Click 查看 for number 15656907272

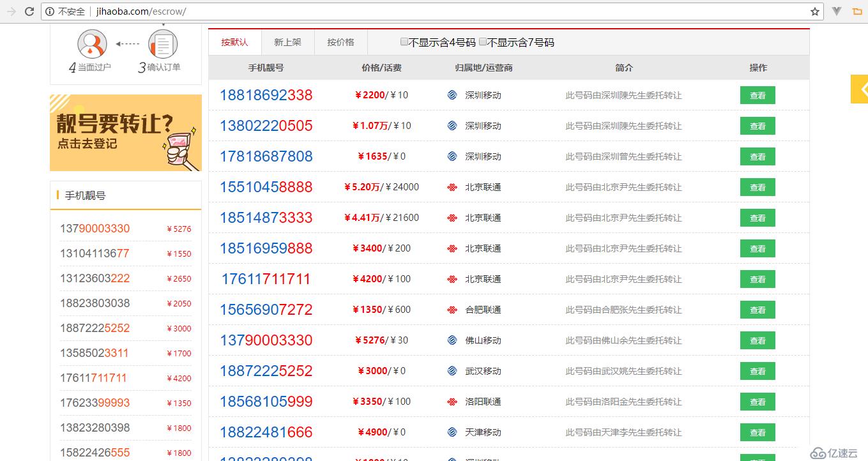(x=758, y=310)
